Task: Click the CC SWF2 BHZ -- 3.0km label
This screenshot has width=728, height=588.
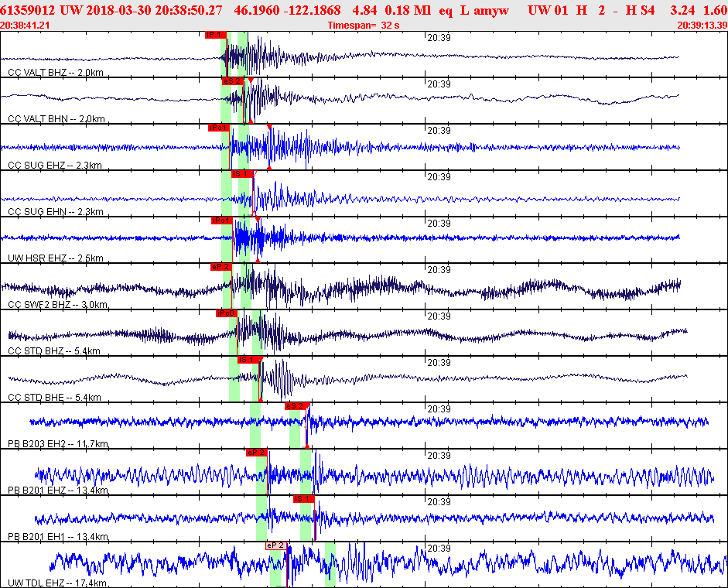Action: click(57, 305)
